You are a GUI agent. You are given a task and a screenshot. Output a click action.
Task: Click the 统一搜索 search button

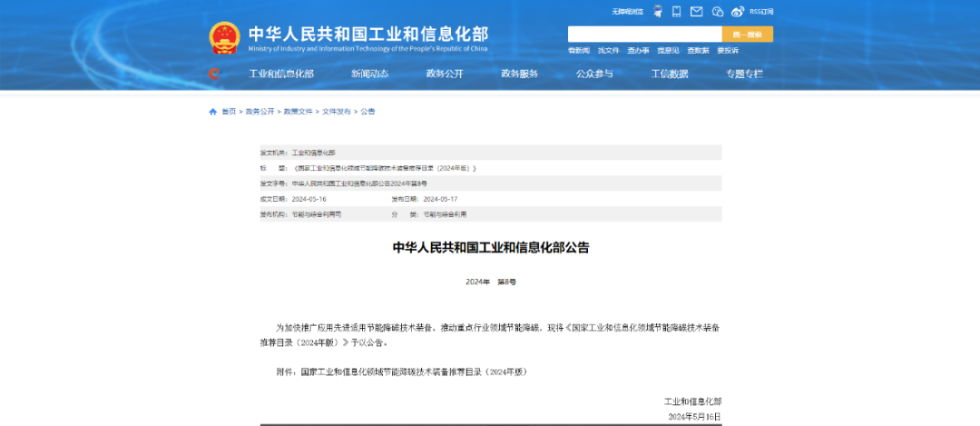tap(747, 35)
